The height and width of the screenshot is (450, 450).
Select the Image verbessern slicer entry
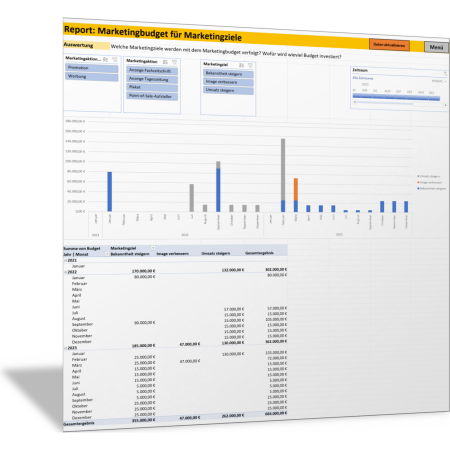coord(228,82)
